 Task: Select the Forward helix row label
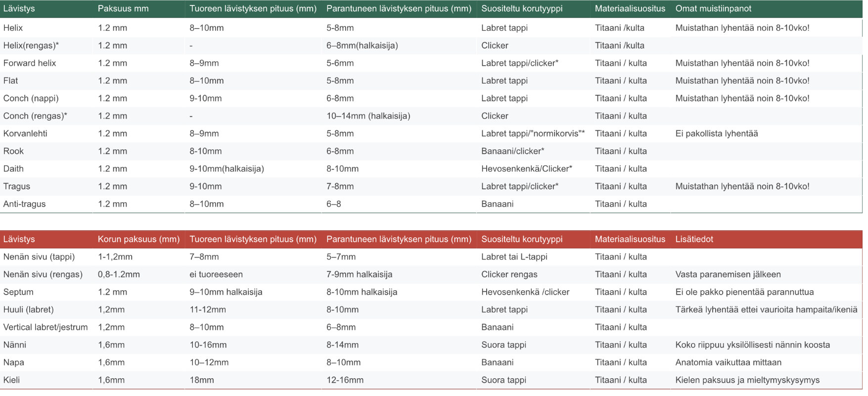pyautogui.click(x=30, y=63)
